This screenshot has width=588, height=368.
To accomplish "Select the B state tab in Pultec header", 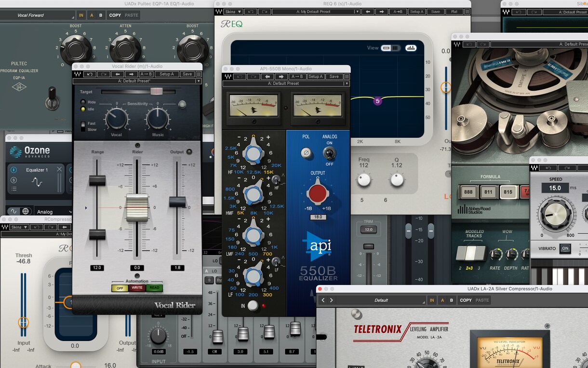I will 101,15.
